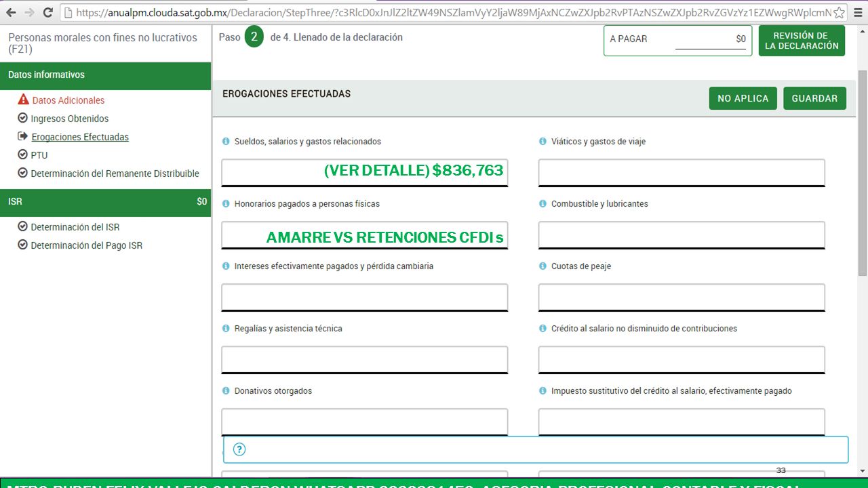Focus the Regalías y asistencia técnica field
This screenshot has width=868, height=488.
click(x=364, y=359)
